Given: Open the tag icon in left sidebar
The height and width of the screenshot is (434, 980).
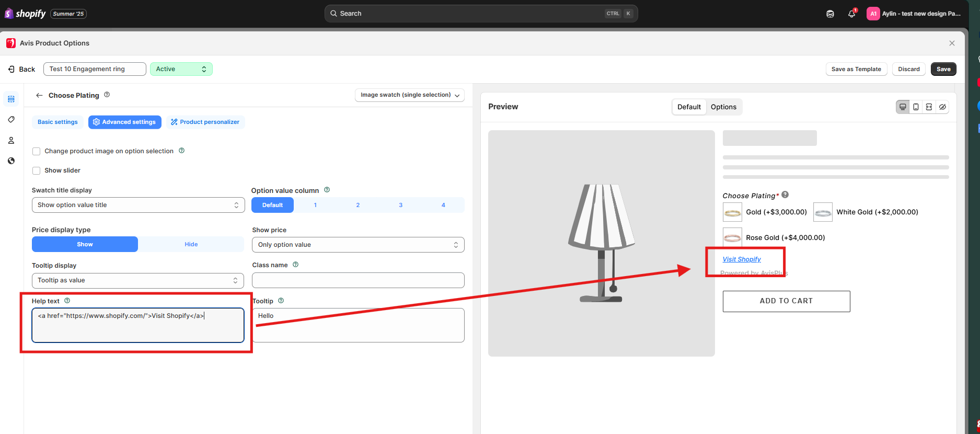Looking at the screenshot, I should tap(11, 120).
